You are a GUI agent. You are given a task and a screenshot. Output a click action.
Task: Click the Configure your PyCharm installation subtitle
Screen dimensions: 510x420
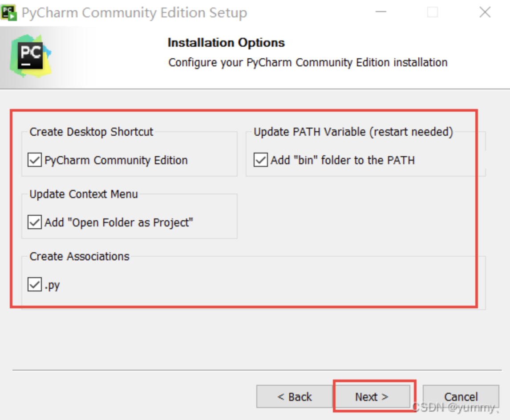click(308, 62)
